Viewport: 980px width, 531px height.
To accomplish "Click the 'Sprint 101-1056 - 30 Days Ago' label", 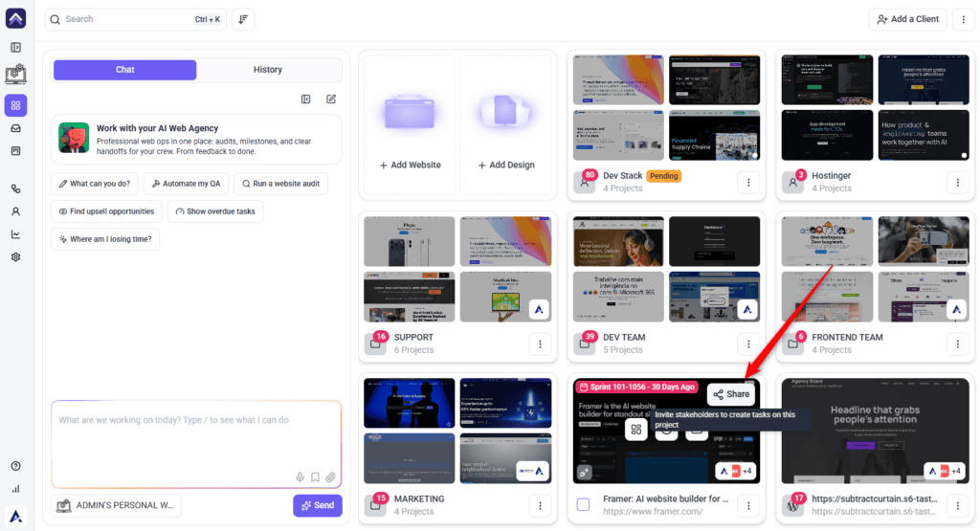I will tap(636, 387).
